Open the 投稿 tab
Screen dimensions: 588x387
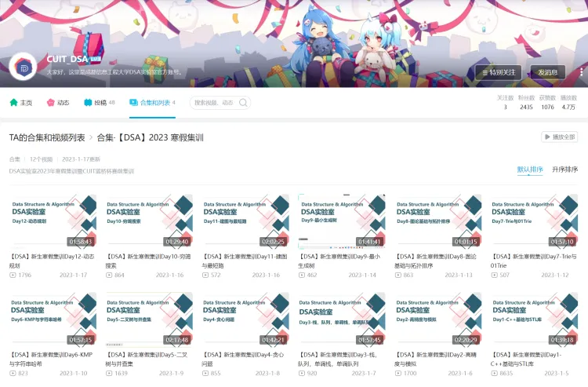pos(100,103)
